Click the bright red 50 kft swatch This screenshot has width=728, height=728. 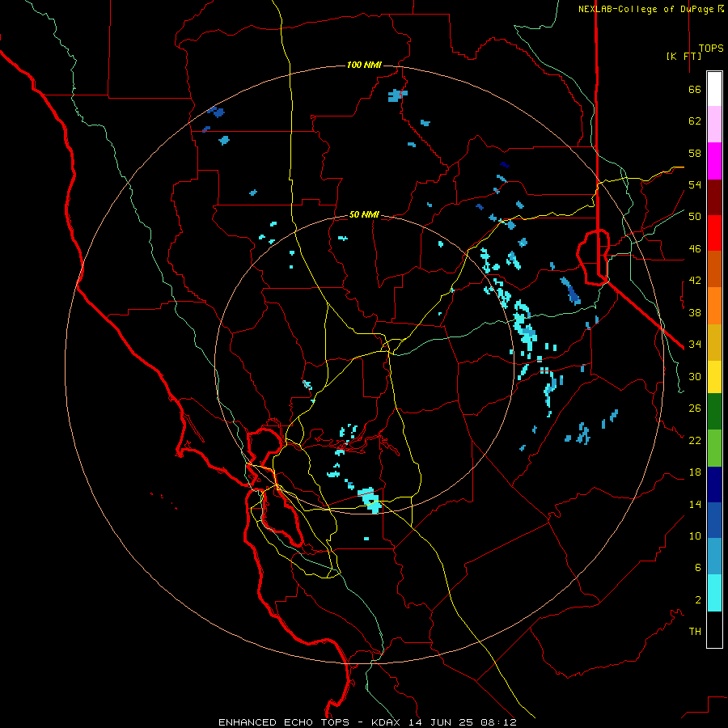click(x=714, y=233)
